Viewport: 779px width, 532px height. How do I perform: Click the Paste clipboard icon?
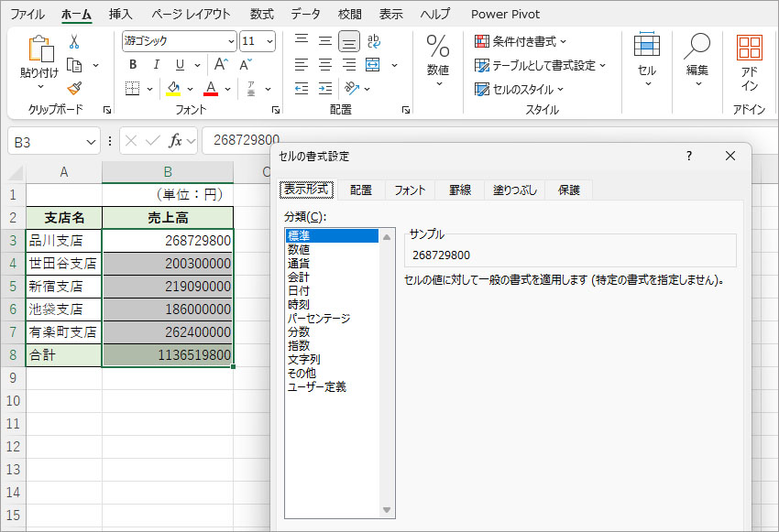click(x=40, y=49)
